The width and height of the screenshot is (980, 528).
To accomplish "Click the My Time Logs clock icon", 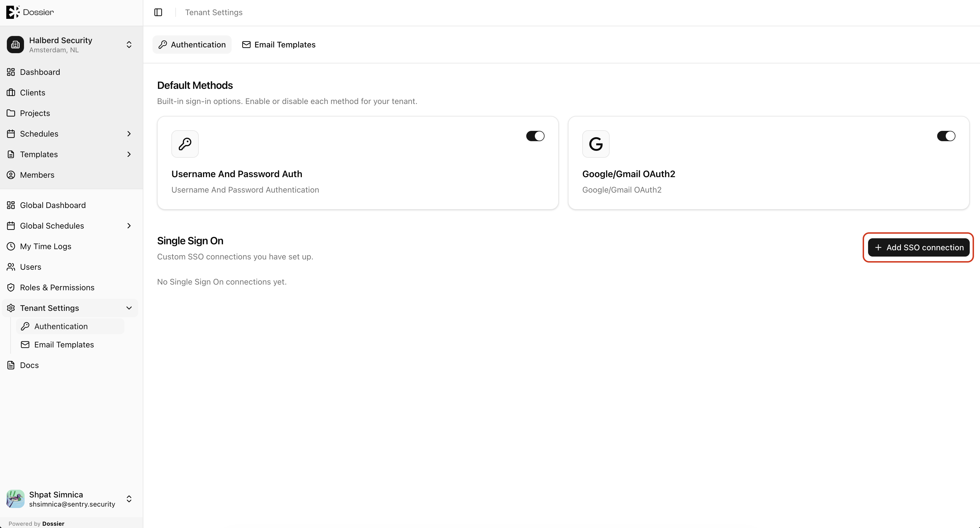I will pyautogui.click(x=11, y=246).
